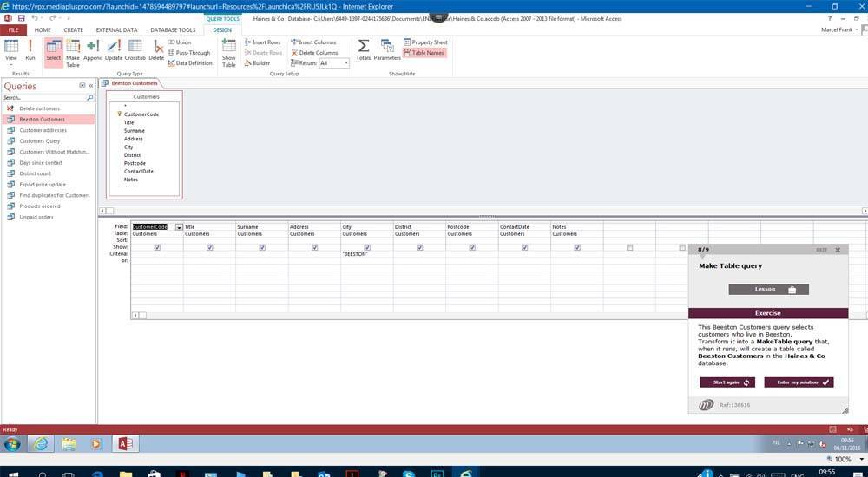This screenshot has width=868, height=477.
Task: Toggle Show checkbox for Notes column
Action: coord(577,247)
